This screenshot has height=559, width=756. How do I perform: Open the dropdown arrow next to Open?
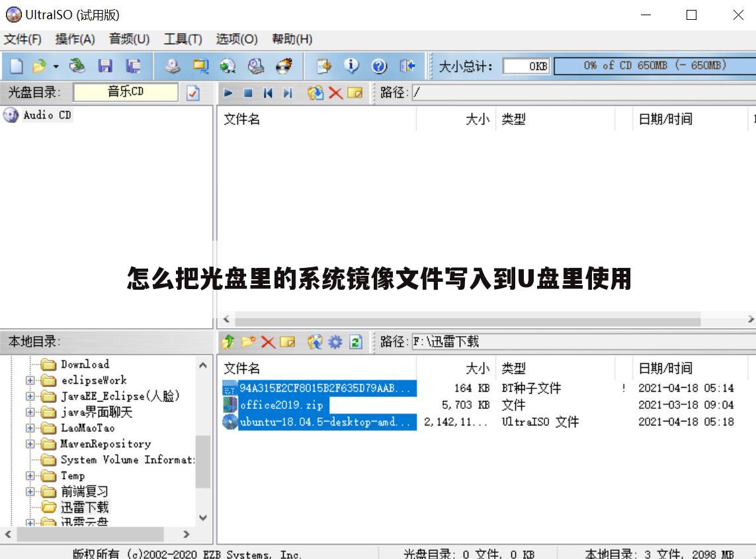tap(56, 66)
